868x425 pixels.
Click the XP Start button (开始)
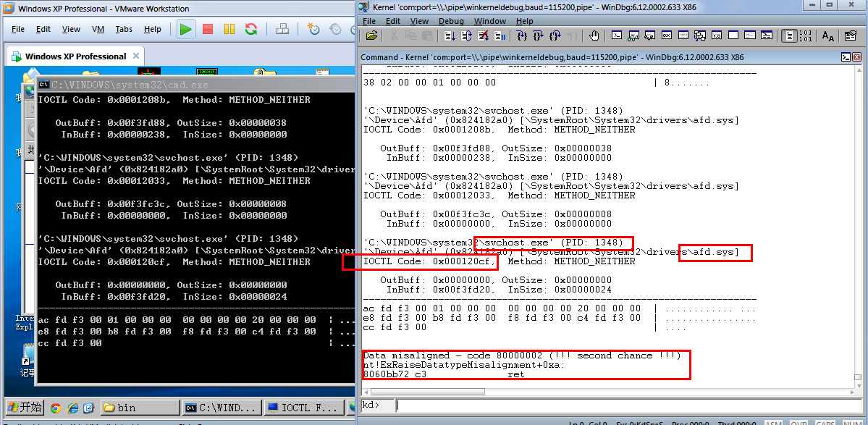[25, 408]
